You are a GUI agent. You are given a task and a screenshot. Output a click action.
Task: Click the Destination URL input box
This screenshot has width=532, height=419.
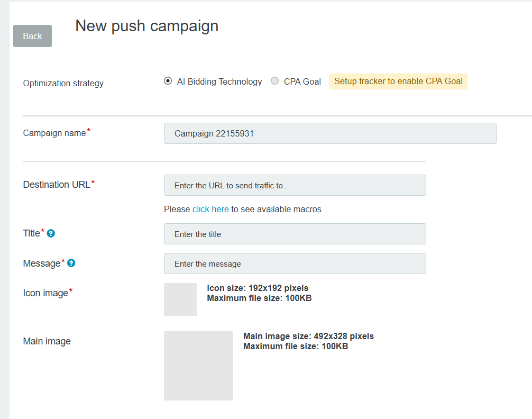(x=295, y=186)
